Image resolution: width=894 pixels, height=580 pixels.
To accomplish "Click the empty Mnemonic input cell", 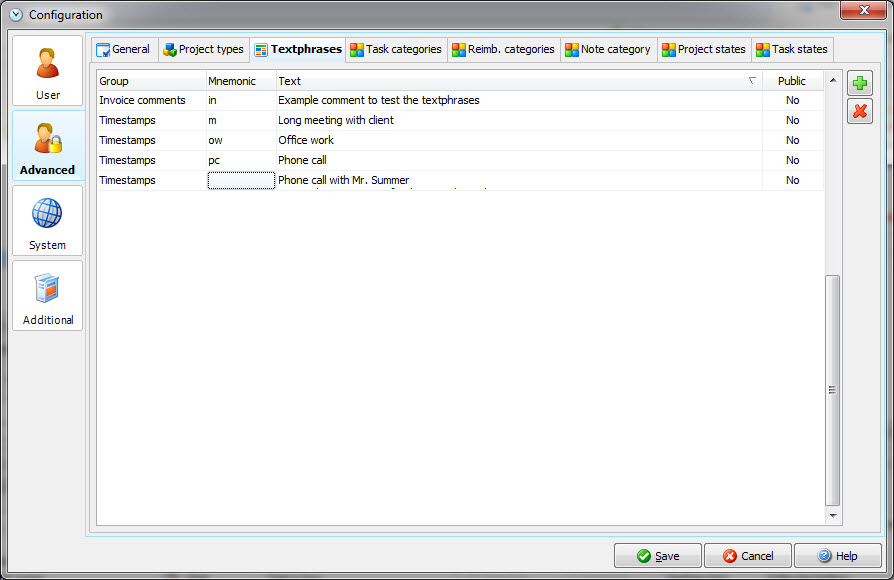I will 240,180.
